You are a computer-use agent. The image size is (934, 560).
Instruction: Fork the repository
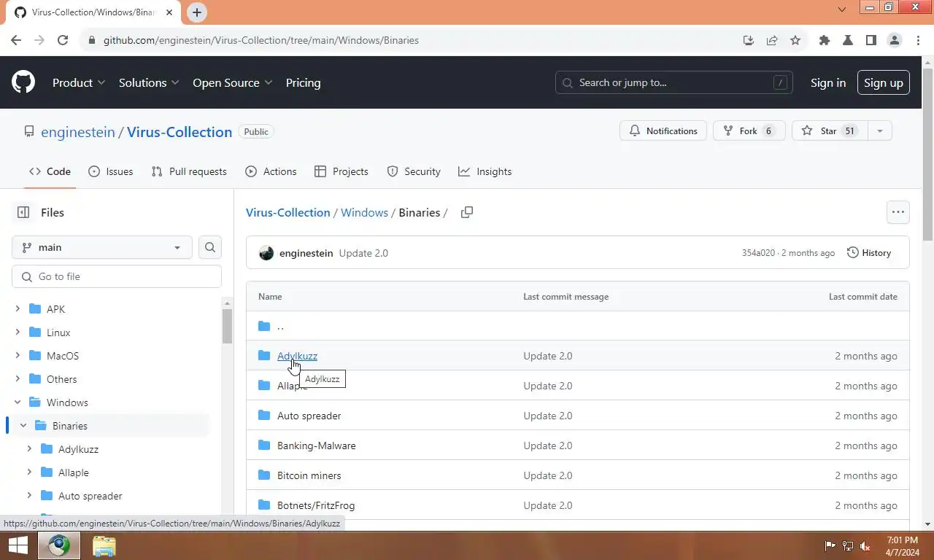pos(749,131)
